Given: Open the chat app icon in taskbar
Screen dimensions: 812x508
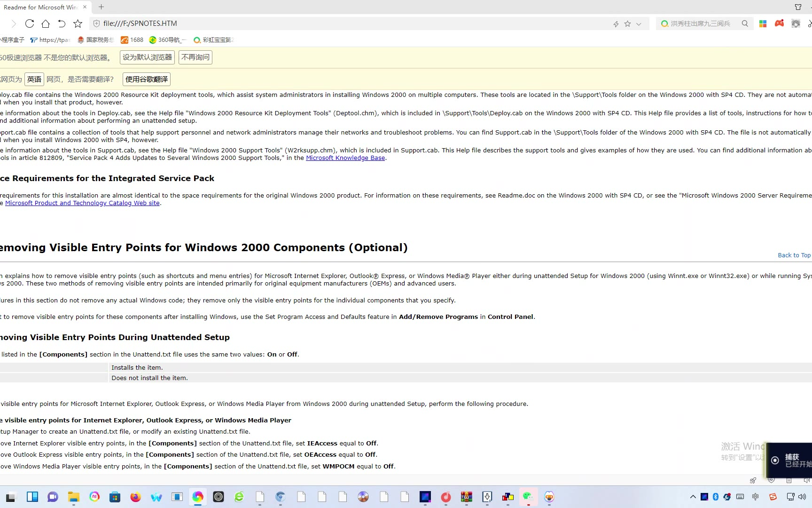Looking at the screenshot, I should [53, 497].
